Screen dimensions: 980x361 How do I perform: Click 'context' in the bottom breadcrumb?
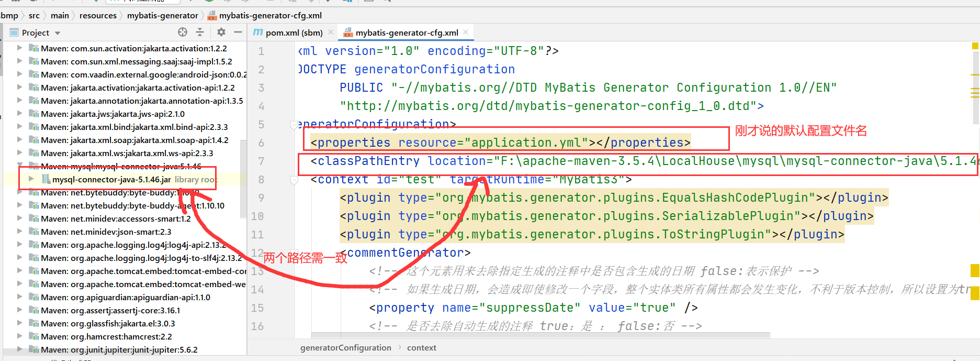(x=422, y=347)
